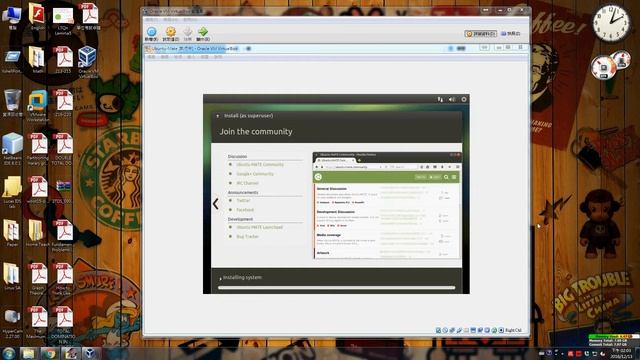640x360 pixels.
Task: Click the greyed-out Discard toolbar icon
Action: pyautogui.click(x=187, y=32)
